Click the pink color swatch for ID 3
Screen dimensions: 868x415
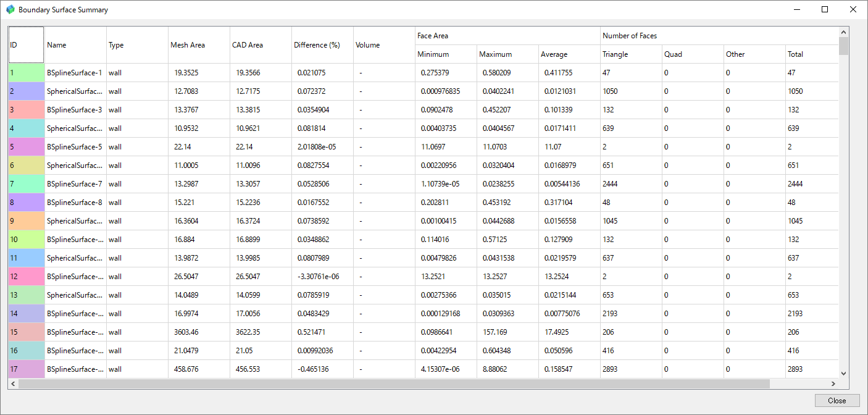(27, 110)
